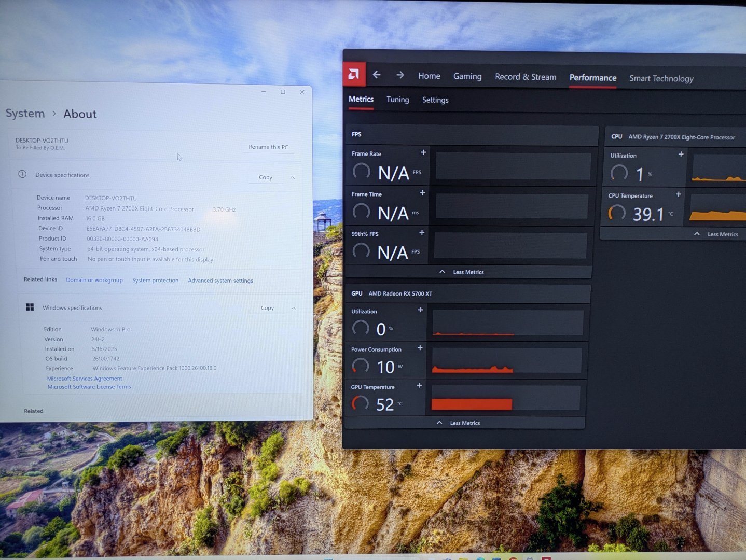Viewport: 746px width, 560px height.
Task: Open Microsoft Services Agreement link
Action: [x=85, y=379]
